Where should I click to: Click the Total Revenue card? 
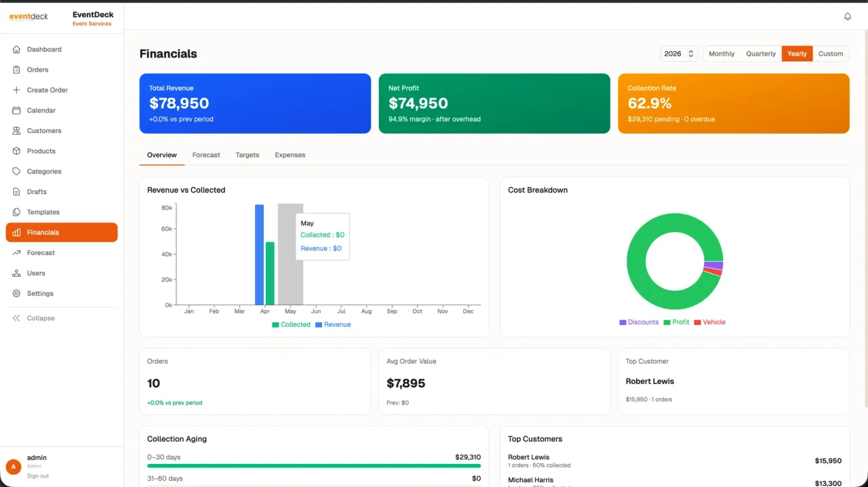coord(255,104)
